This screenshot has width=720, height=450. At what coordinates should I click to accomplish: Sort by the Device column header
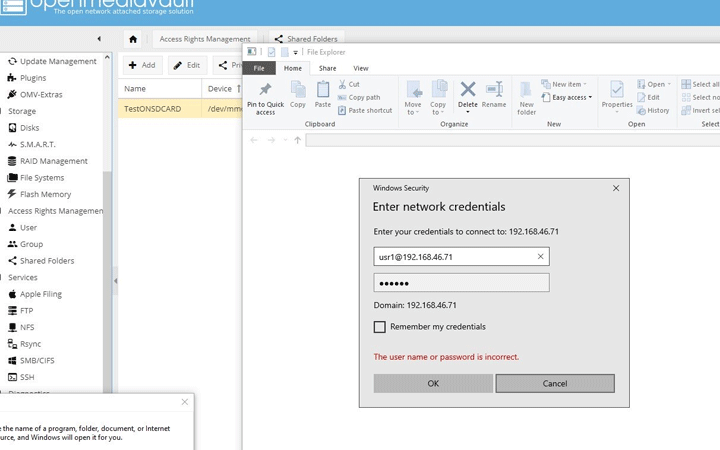point(222,89)
